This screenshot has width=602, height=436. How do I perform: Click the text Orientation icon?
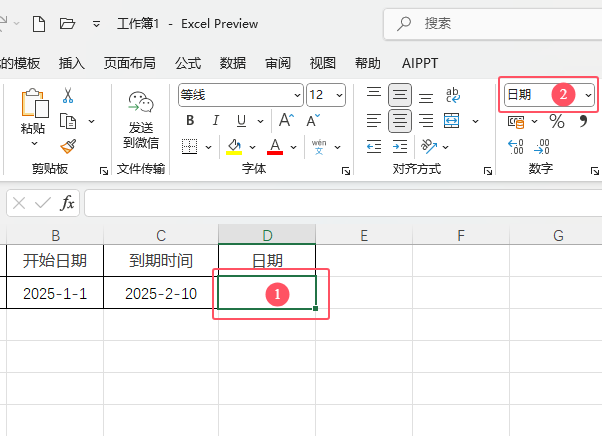(429, 146)
